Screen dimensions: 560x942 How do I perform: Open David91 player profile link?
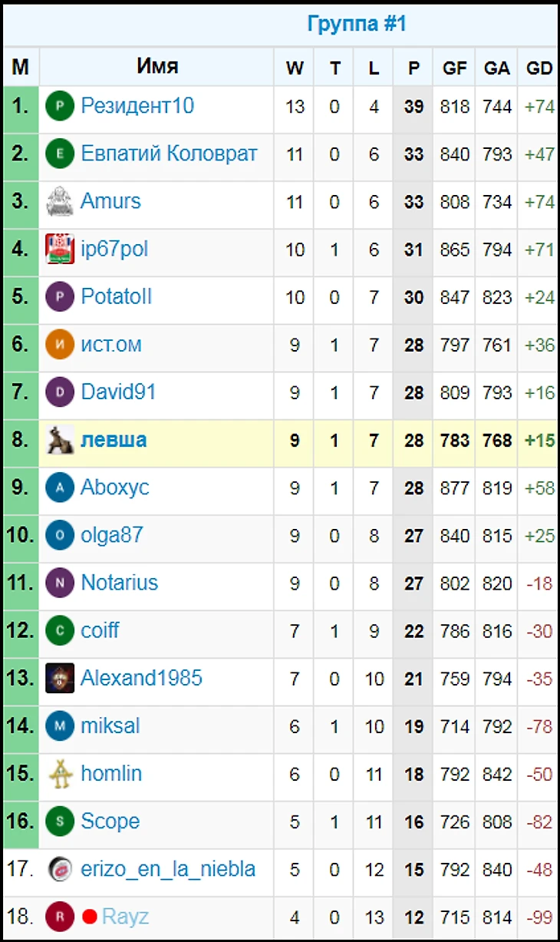coord(118,392)
